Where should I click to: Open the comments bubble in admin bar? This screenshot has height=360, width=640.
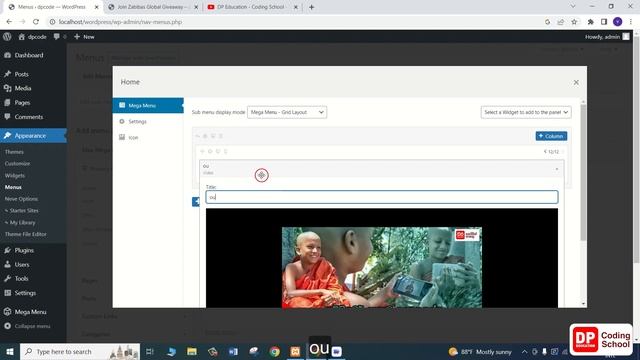point(60,37)
